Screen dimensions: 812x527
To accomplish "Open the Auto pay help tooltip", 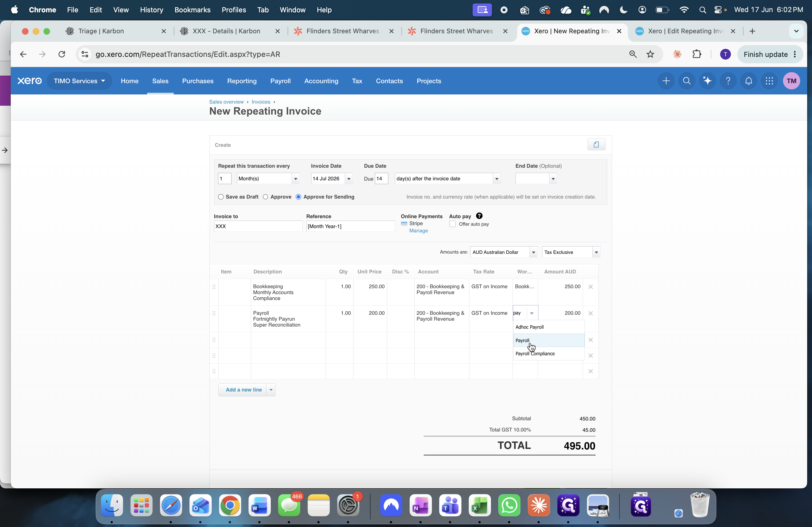I will coord(479,216).
